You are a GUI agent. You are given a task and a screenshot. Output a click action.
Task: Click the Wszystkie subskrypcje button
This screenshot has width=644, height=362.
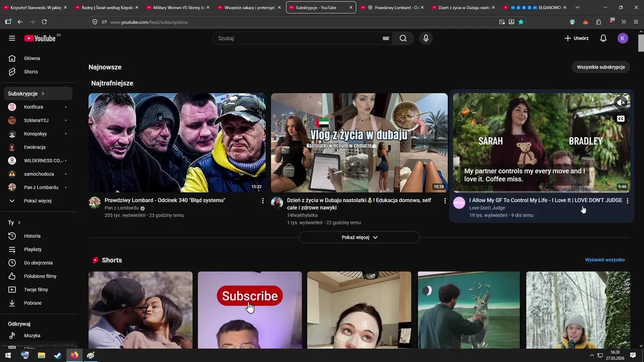tap(601, 67)
